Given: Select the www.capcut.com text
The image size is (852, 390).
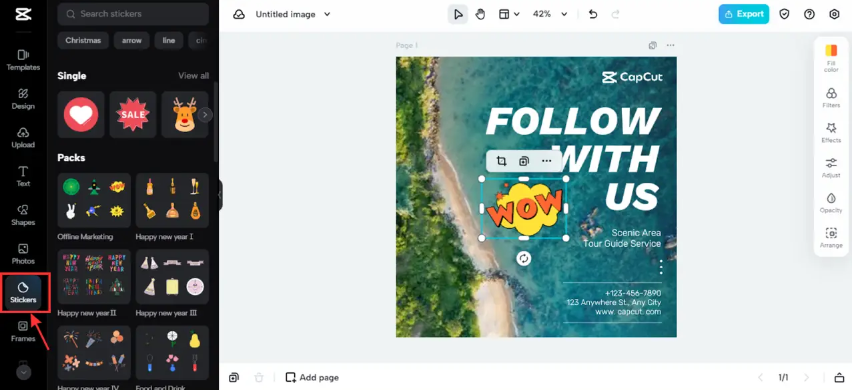Looking at the screenshot, I should pos(628,312).
